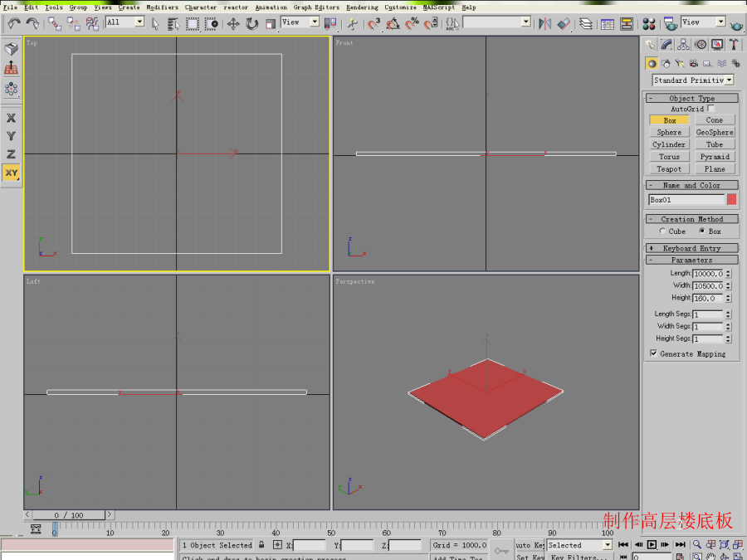
Task: Switch to the Display panel tab icon
Action: click(717, 44)
